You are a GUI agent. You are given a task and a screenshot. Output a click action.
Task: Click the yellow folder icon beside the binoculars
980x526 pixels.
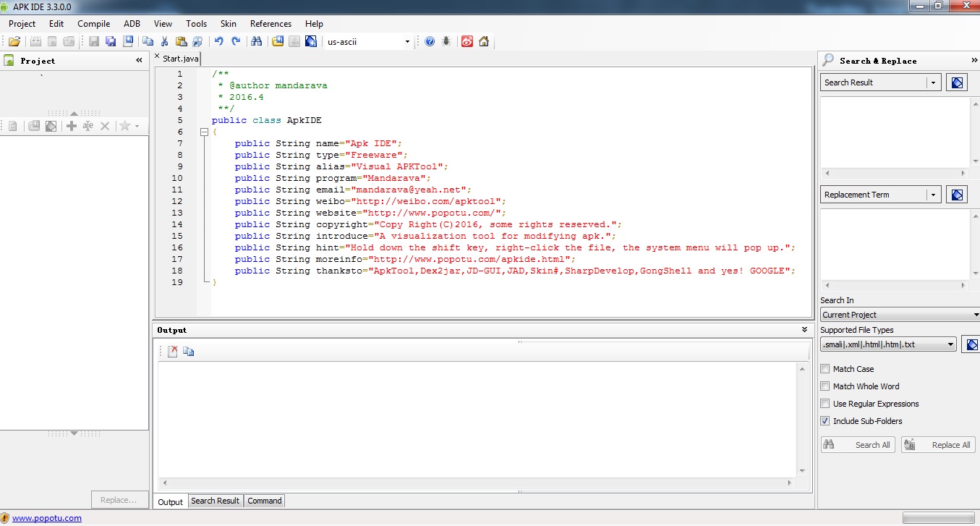[278, 42]
